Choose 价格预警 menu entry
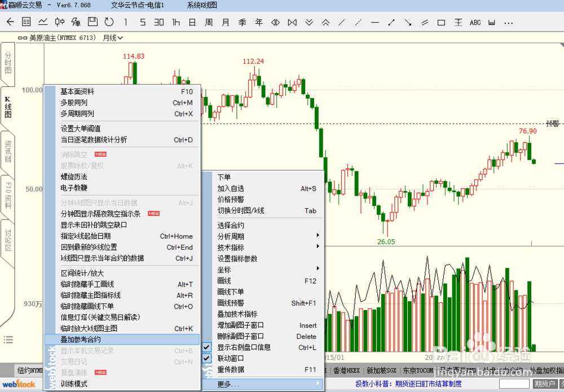 point(263,199)
